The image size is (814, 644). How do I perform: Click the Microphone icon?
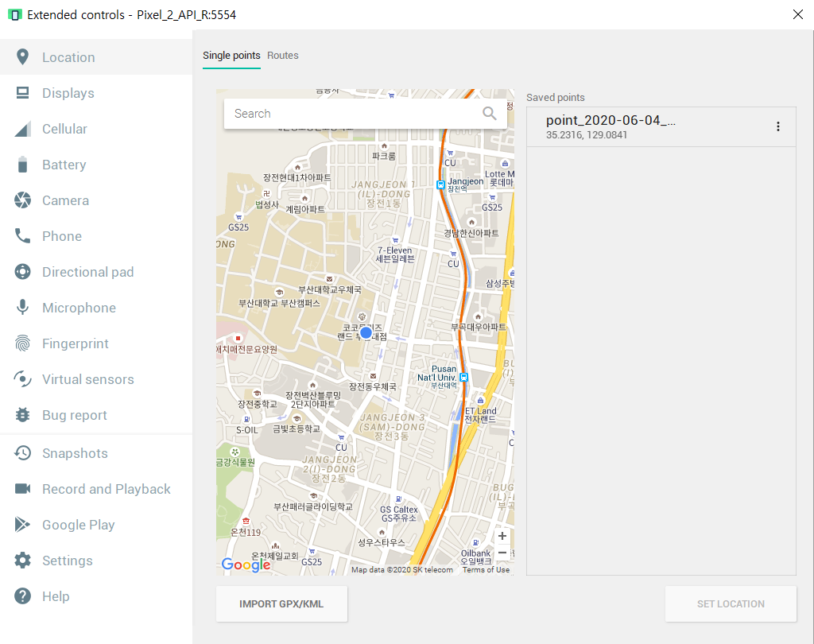coord(22,308)
